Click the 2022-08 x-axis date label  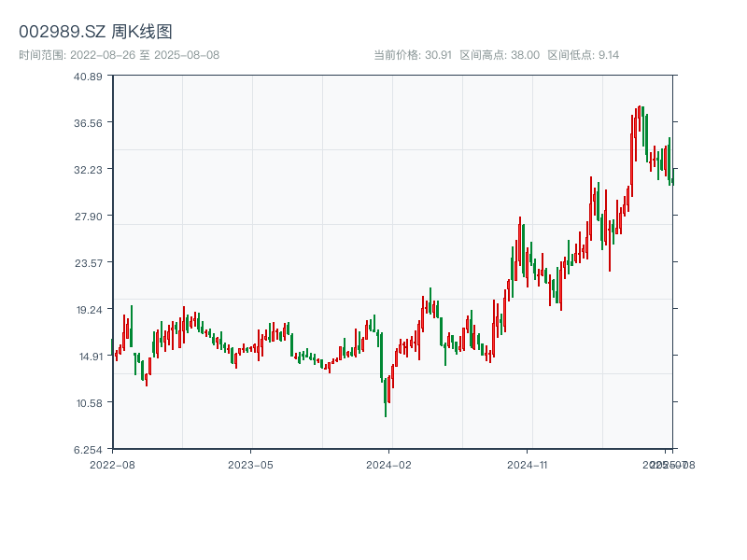pyautogui.click(x=112, y=464)
